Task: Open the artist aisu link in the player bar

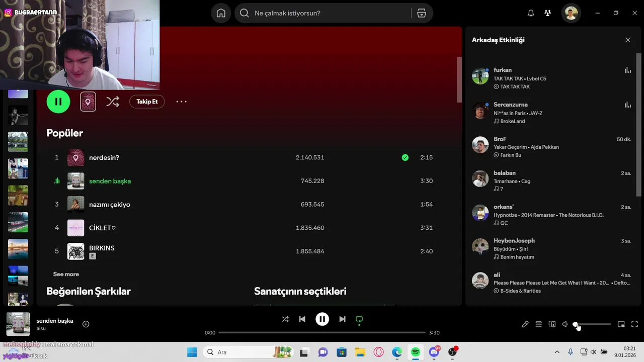Action: point(41,328)
